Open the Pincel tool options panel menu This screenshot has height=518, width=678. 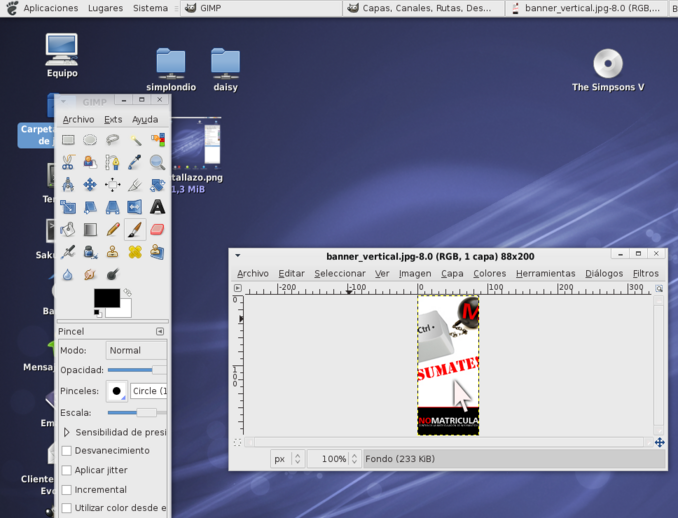(x=160, y=332)
